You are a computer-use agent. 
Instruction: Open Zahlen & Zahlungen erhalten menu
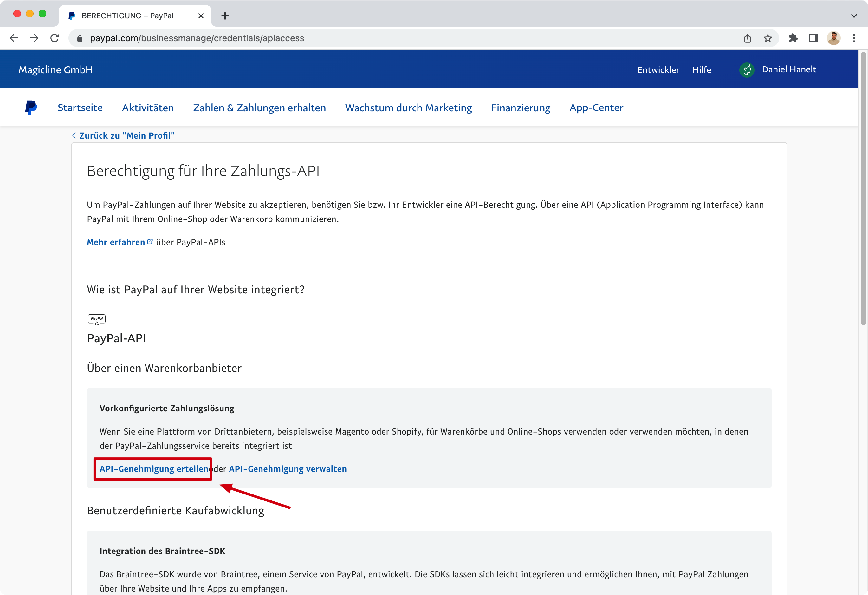(x=259, y=108)
